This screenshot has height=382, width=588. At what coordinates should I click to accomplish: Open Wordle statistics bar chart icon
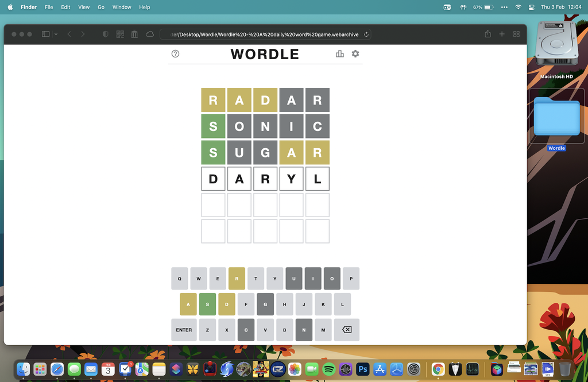[340, 53]
